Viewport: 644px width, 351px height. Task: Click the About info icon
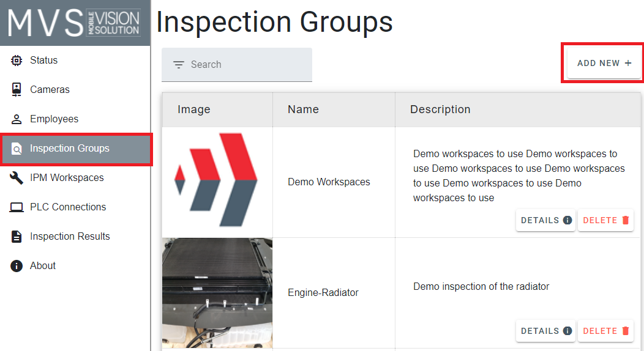tap(17, 266)
